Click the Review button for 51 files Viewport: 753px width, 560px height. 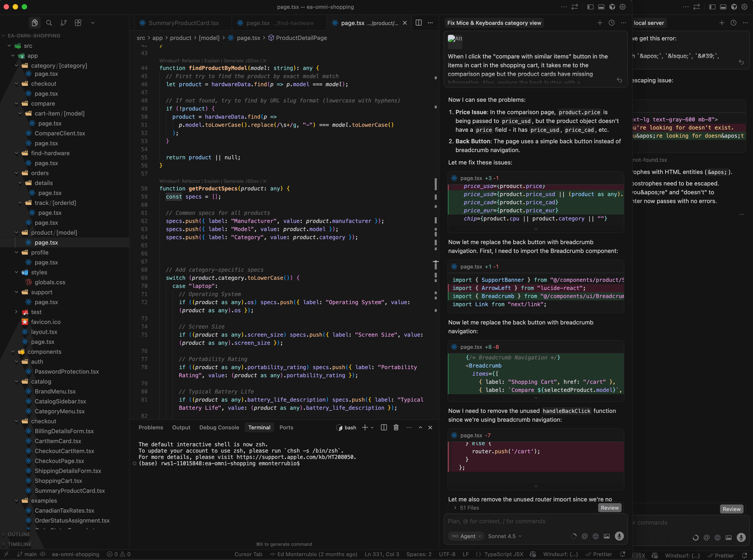610,507
